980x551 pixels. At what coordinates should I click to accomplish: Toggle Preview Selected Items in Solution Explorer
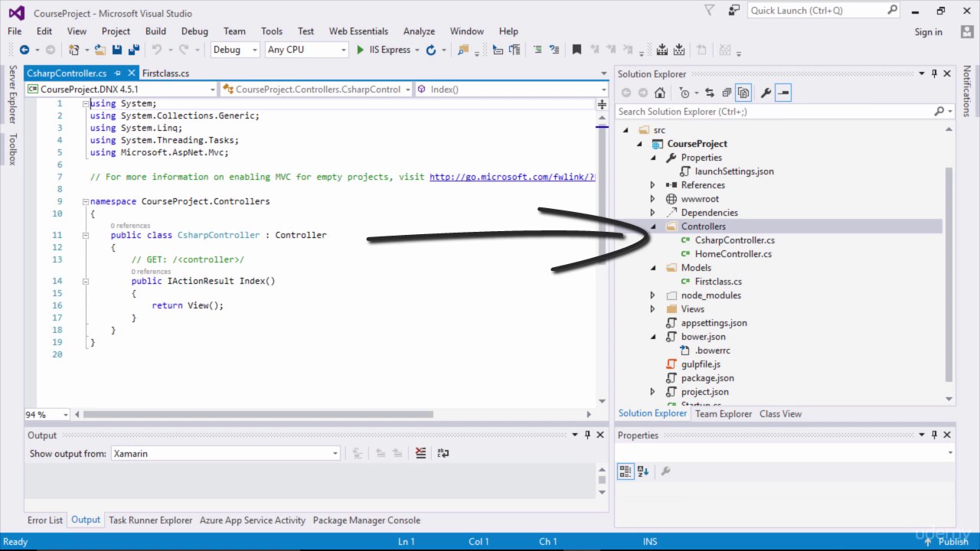(x=783, y=93)
